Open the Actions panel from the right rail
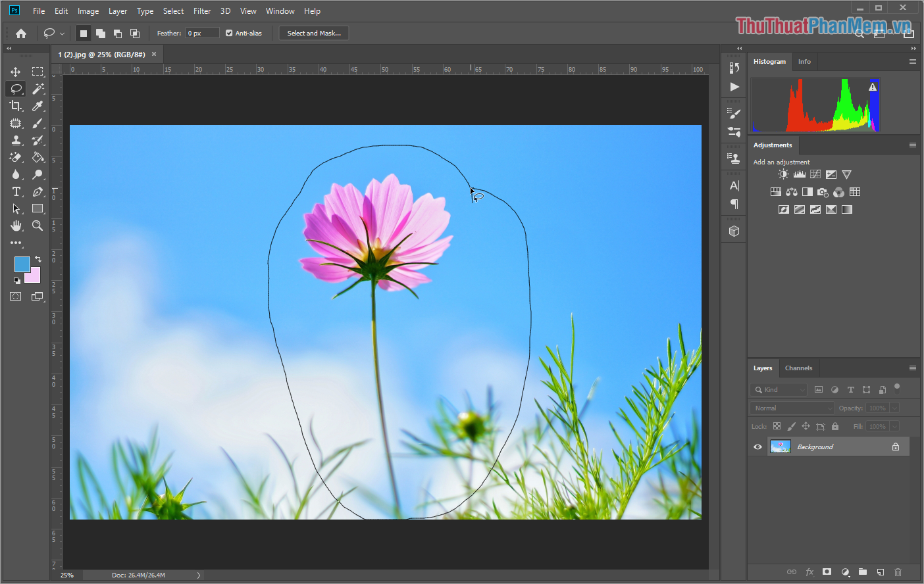Screen dimensions: 924x584 pos(733,86)
